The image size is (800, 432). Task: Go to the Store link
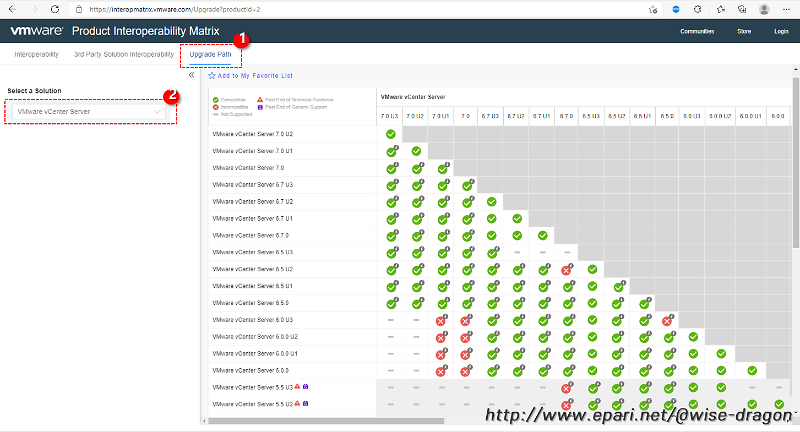744,31
